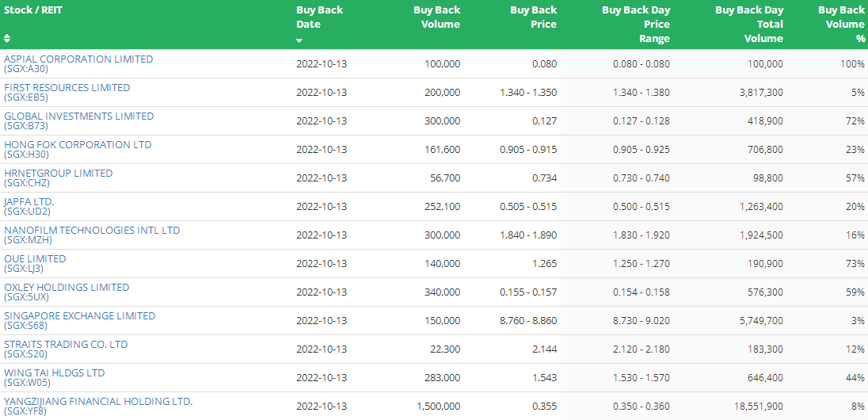Select Straits Trading volume 22,300
Image resolution: width=868 pixels, height=420 pixels.
pyautogui.click(x=445, y=349)
